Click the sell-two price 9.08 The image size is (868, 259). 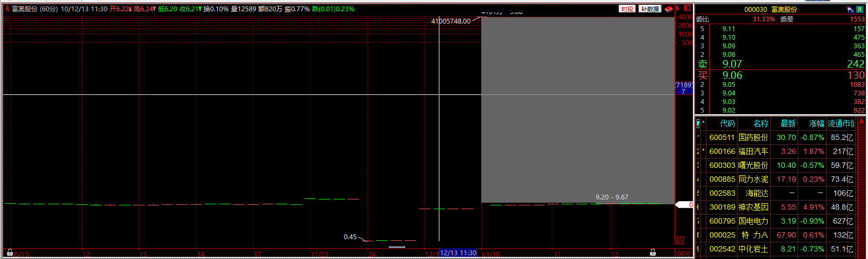pyautogui.click(x=729, y=55)
